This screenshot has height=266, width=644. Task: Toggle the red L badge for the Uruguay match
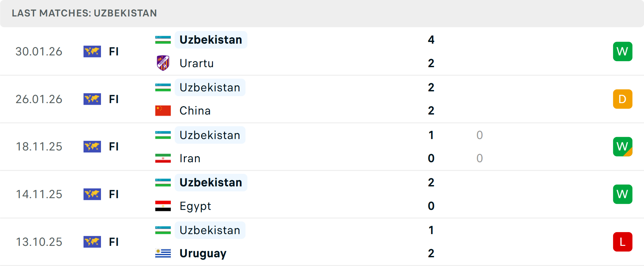coord(623,242)
